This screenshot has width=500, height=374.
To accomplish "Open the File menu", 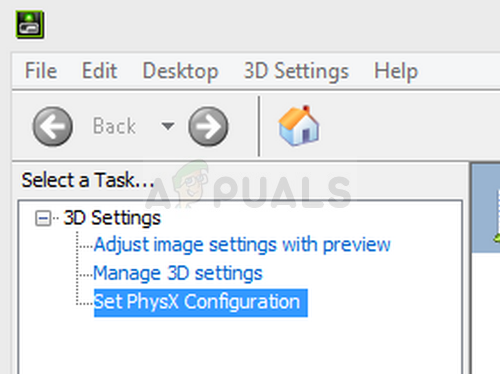I will point(41,71).
